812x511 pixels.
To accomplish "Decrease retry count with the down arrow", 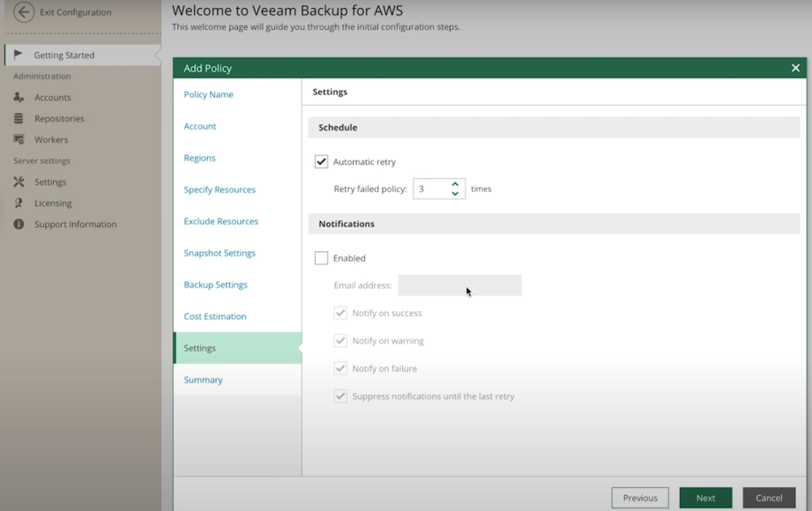I will pos(454,192).
